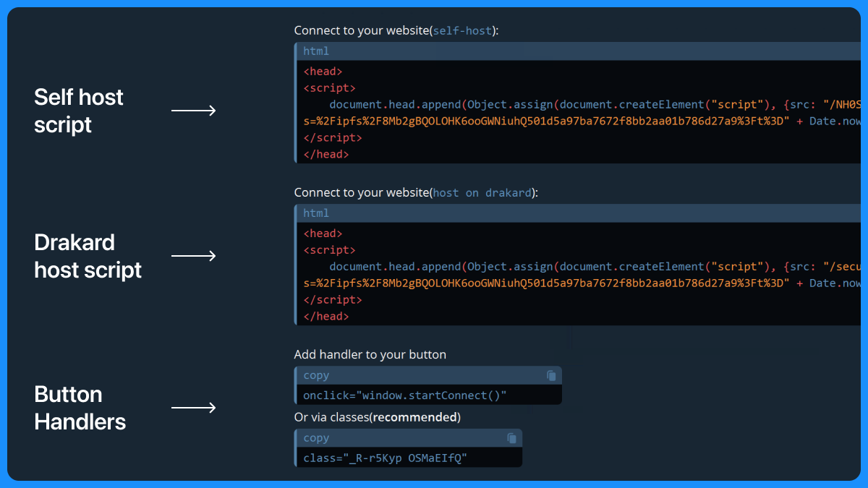Click the Self host script heading
This screenshot has height=488, width=868.
[78, 111]
